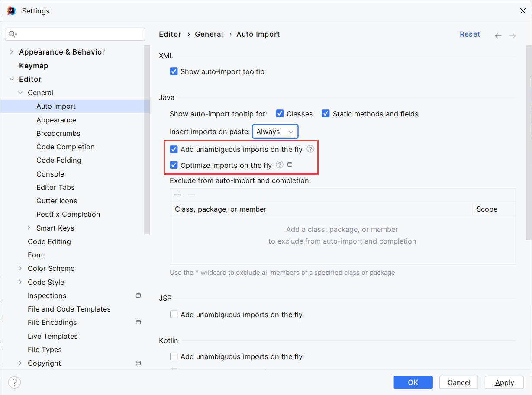Open Gutter Icons settings

[57, 201]
